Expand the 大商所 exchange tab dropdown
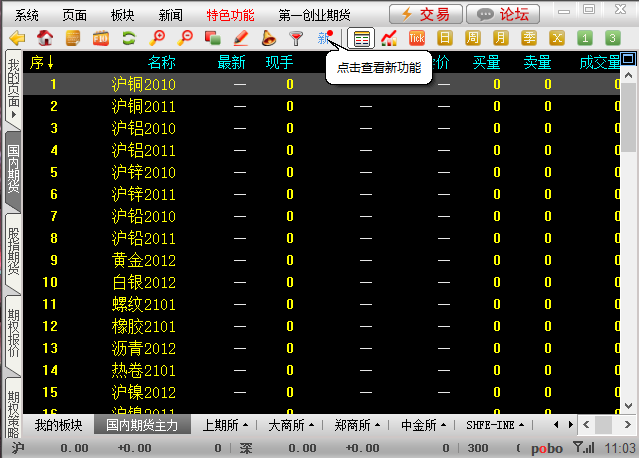639x458 pixels. [x=291, y=425]
